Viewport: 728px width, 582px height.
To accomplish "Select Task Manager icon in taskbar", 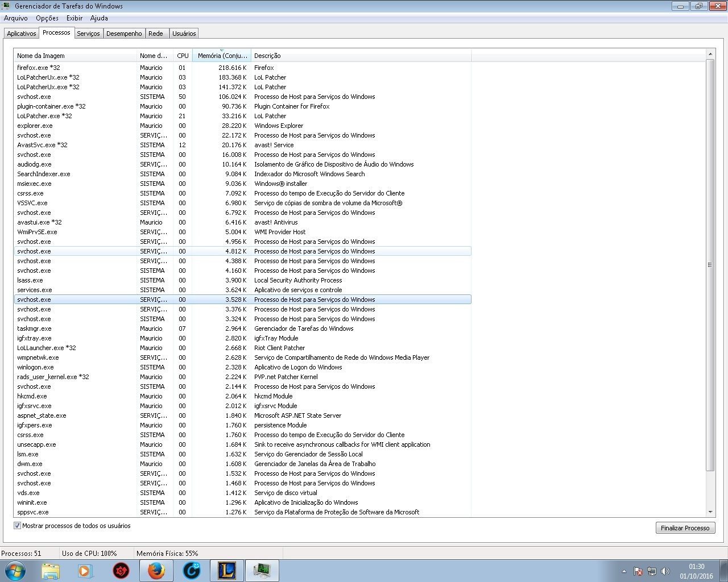I will coord(262,571).
